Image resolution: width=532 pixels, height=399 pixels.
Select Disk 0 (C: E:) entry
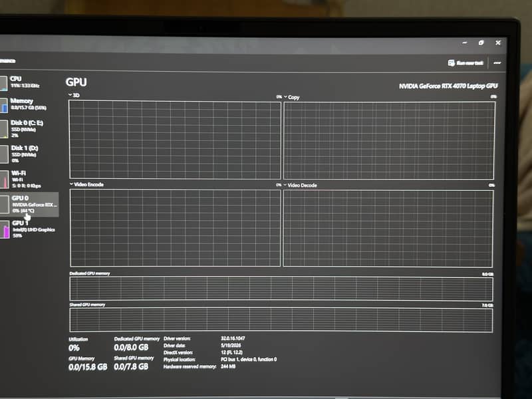point(29,128)
